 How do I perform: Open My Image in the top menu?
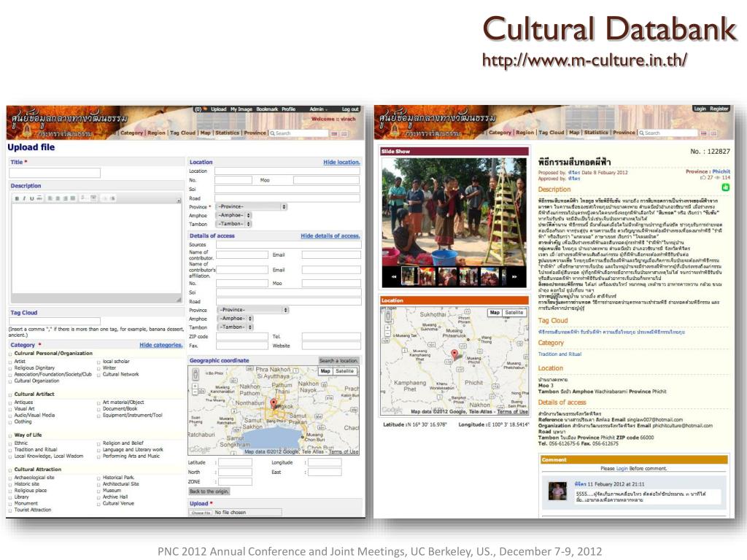241,109
